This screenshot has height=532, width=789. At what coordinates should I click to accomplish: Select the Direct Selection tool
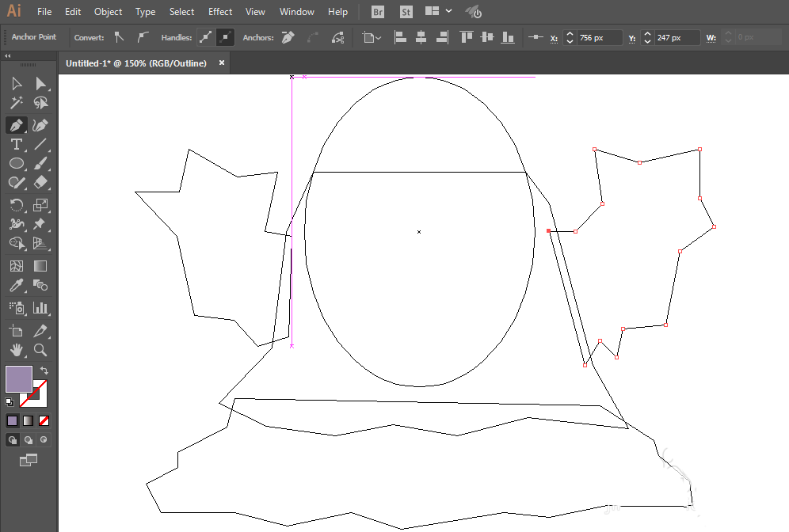[40, 83]
